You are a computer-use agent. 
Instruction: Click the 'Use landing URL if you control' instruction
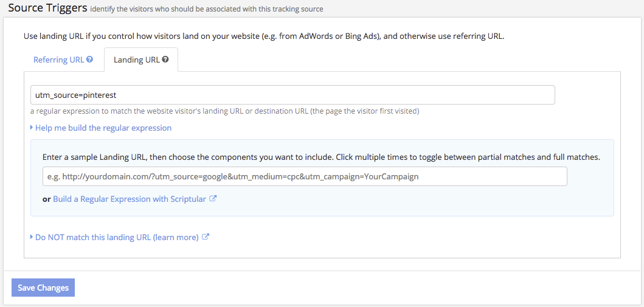point(264,36)
